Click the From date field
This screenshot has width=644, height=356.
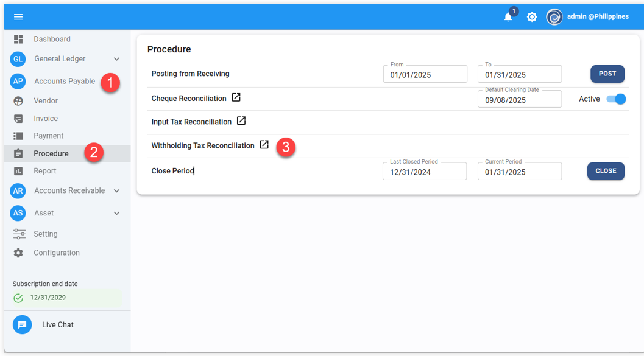click(x=425, y=75)
